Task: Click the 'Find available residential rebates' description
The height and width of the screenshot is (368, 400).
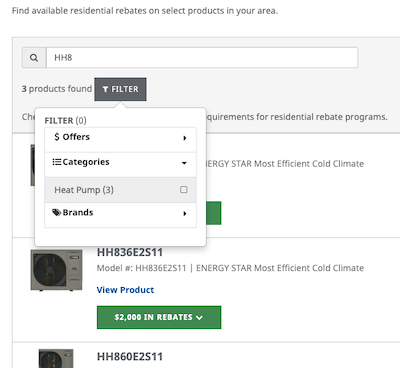Action: click(145, 11)
